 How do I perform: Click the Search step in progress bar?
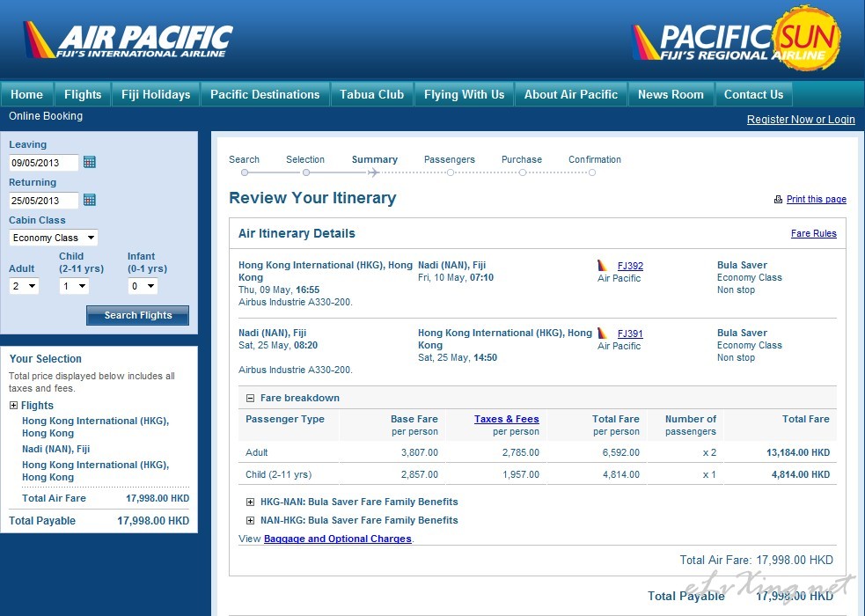click(245, 165)
